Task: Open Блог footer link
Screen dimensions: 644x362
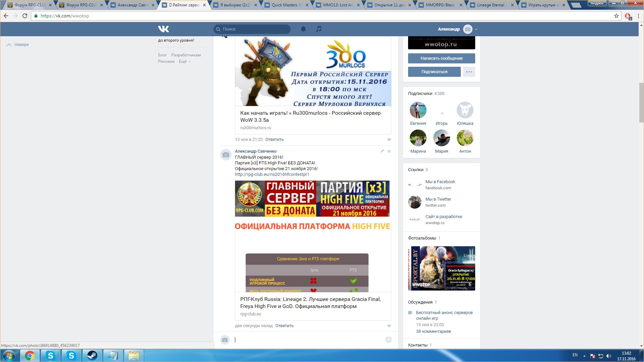Action: (x=162, y=55)
